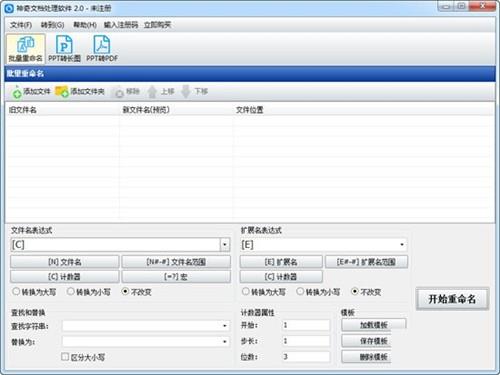The width and height of the screenshot is (500, 375).
Task: Select extension 转换为大写 radio button
Action: (245, 292)
